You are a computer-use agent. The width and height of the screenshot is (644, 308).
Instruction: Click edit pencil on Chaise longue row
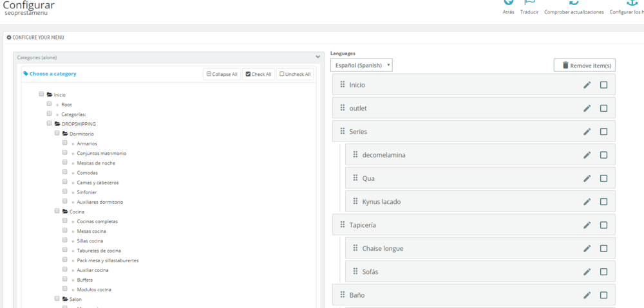587,249
